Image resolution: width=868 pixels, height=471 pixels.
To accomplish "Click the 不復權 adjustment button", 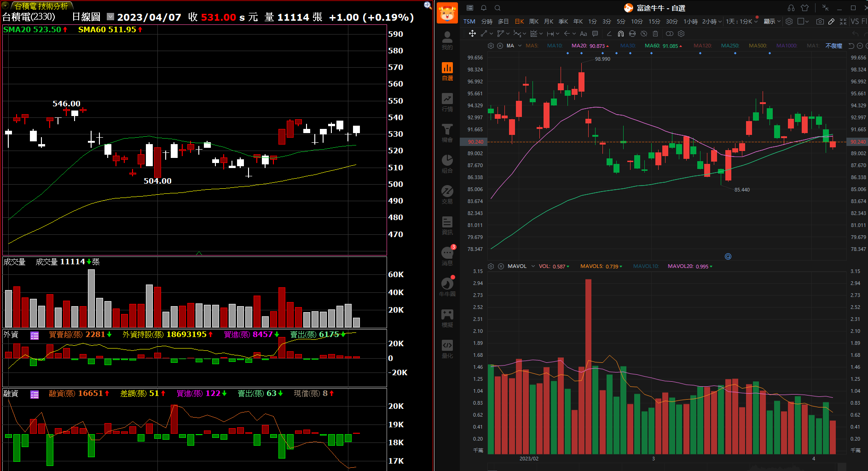I will [833, 46].
